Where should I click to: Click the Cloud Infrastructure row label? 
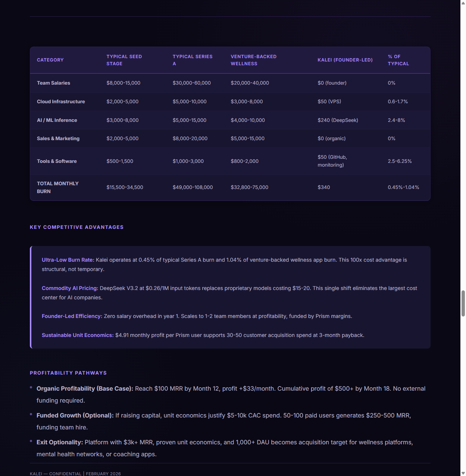tap(61, 102)
